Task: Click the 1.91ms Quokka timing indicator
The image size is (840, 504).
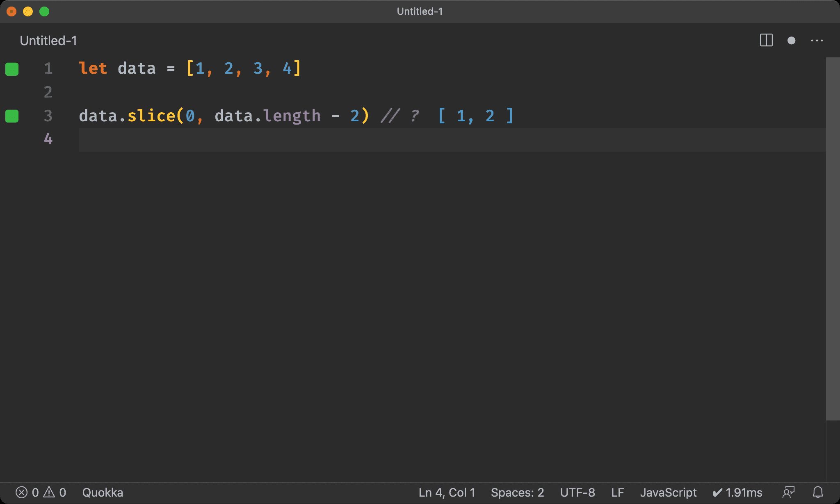Action: pyautogui.click(x=737, y=492)
